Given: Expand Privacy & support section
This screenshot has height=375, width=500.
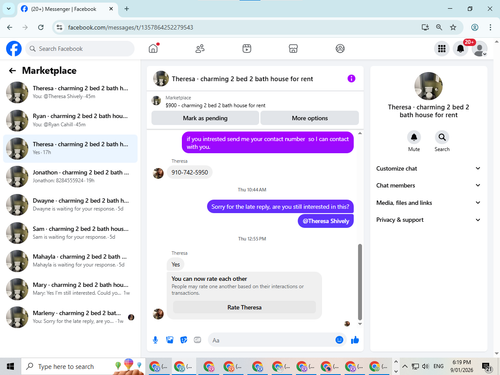Looking at the screenshot, I should click(429, 220).
